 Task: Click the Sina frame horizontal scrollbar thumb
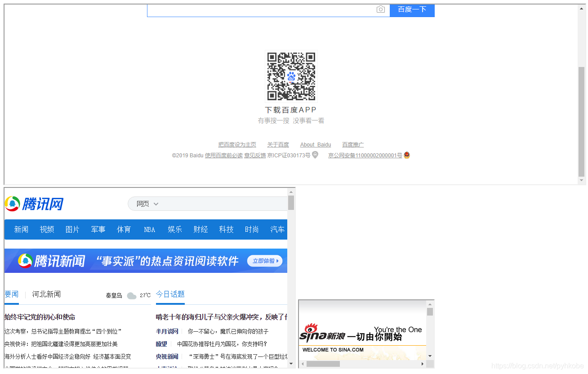click(x=323, y=364)
